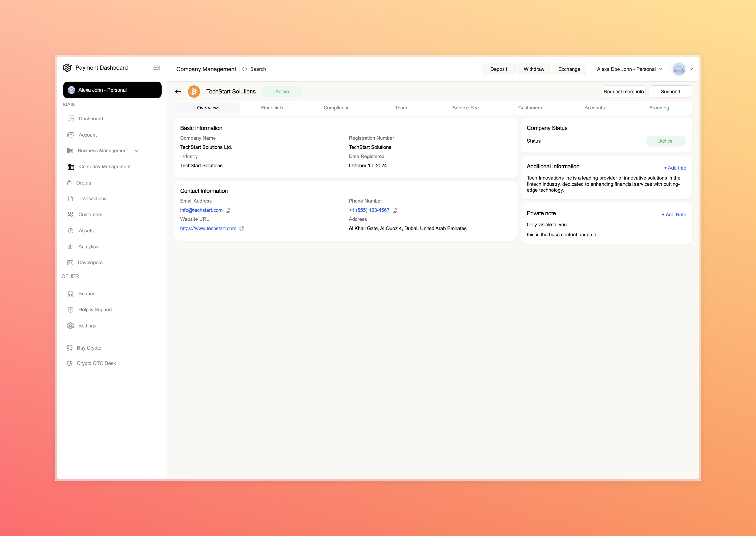Click the Crypto OTC Desk icon
Viewport: 756px width, 536px height.
pos(70,363)
